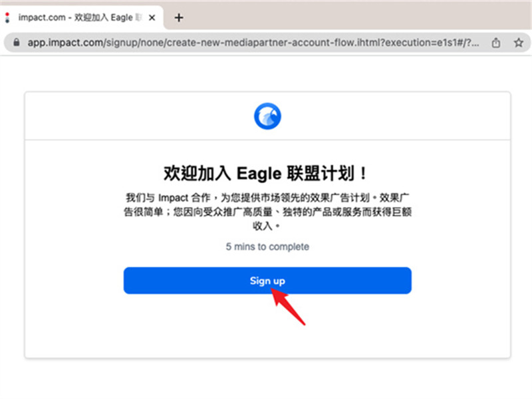Click the 收入 last line of description
Viewport: 532px width, 399px height.
coord(265,226)
